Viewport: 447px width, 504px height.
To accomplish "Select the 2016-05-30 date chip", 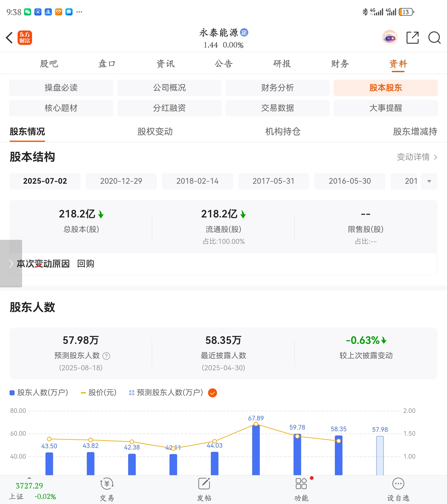I will pos(350,181).
